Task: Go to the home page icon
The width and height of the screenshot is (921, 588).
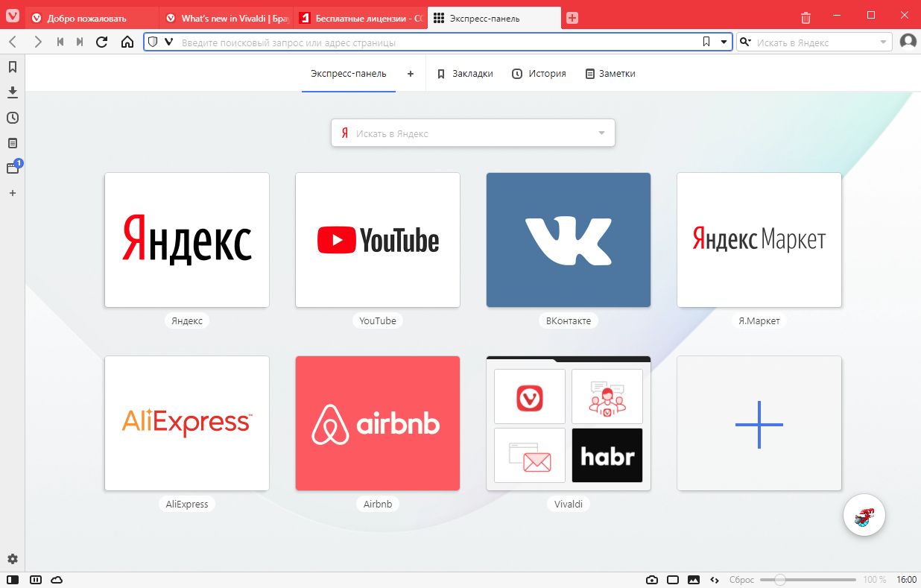Action: [127, 42]
